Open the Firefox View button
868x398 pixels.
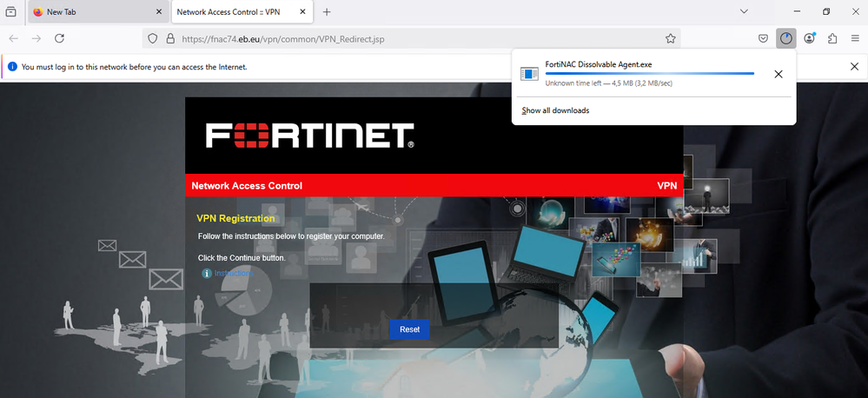click(x=10, y=11)
